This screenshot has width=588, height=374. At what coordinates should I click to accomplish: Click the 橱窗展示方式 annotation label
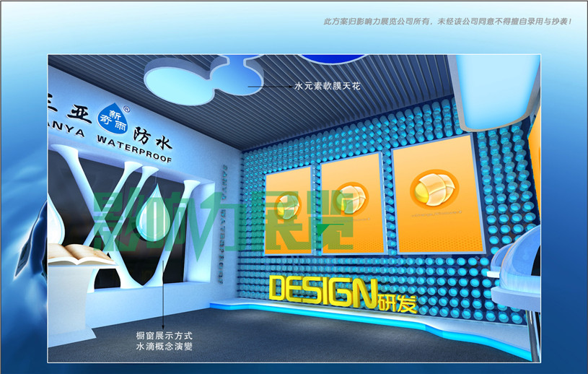coord(164,336)
